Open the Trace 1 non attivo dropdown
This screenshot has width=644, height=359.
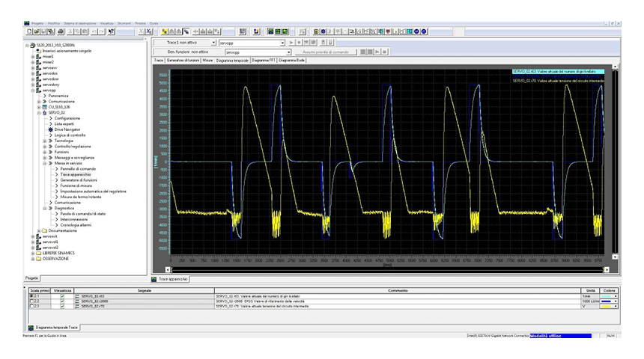(213, 43)
